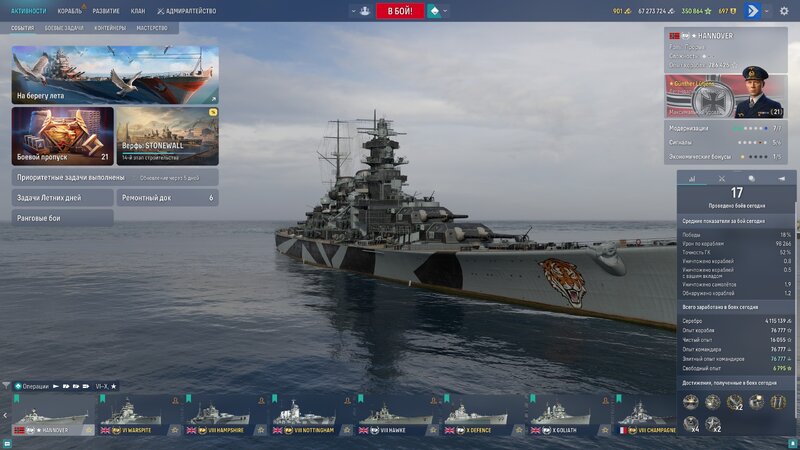Click the achievement medal marked x4

point(691,424)
